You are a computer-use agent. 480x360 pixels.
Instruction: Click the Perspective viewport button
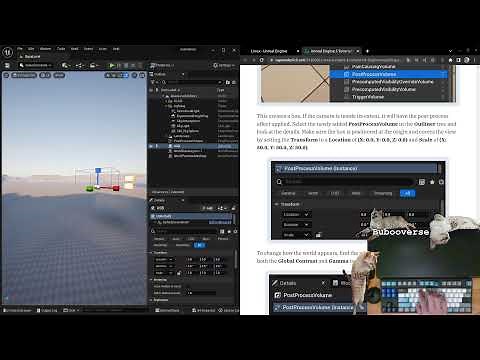pos(24,75)
